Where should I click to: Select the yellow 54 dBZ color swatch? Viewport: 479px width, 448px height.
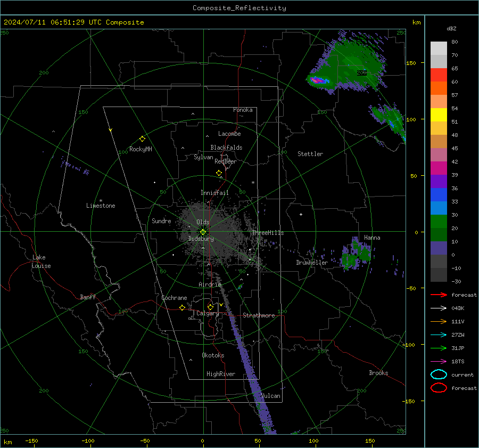[439, 115]
